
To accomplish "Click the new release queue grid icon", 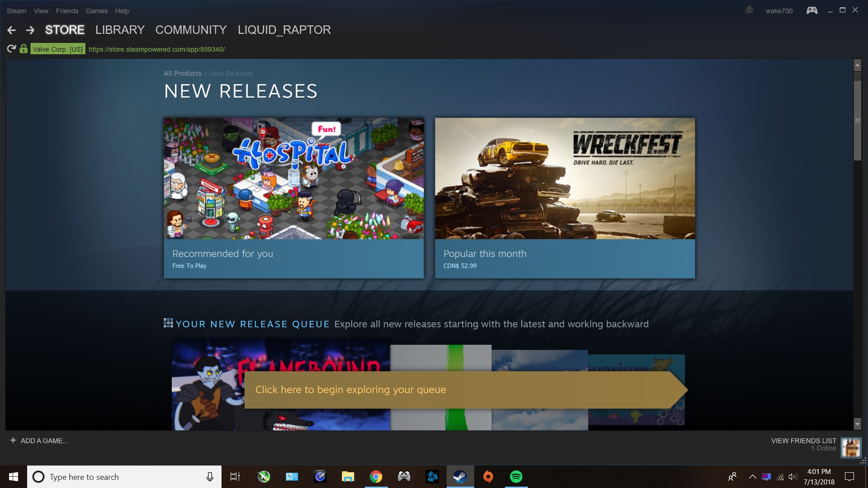I will tap(168, 323).
